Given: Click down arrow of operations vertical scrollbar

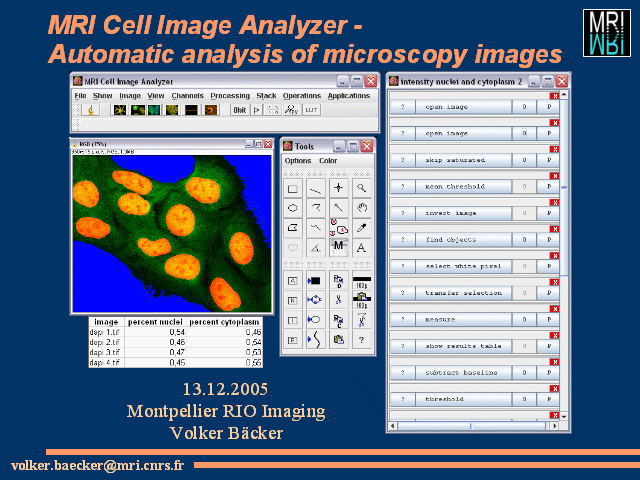Looking at the screenshot, I should point(564,416).
